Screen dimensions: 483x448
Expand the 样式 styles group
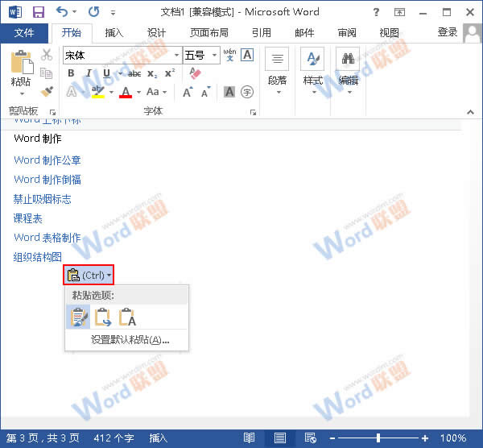tap(312, 71)
